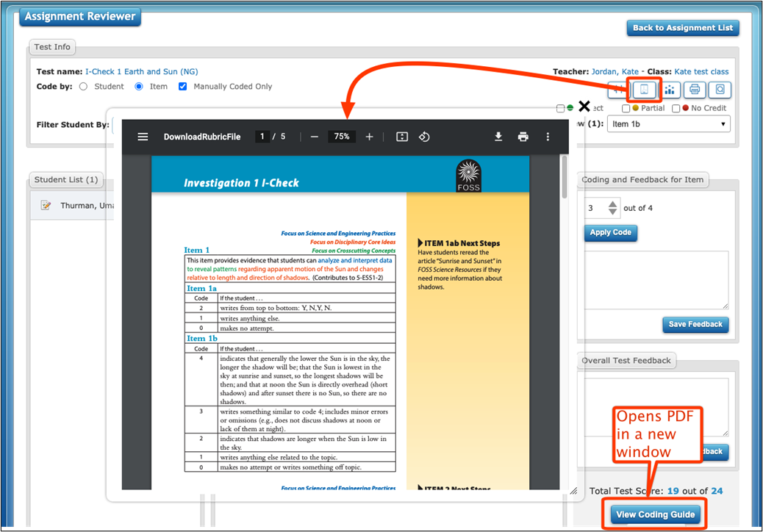Check the No Credit filter checkbox
The image size is (763, 532).
click(676, 107)
